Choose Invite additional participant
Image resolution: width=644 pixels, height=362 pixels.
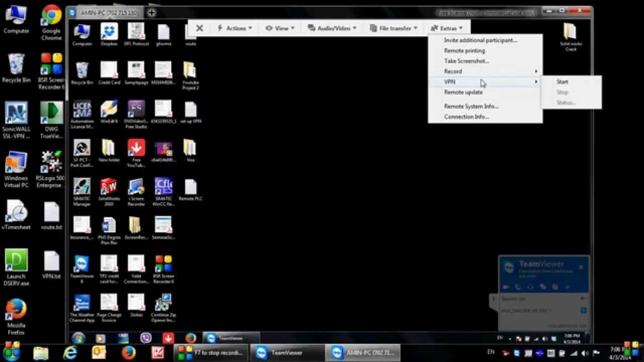click(x=480, y=40)
